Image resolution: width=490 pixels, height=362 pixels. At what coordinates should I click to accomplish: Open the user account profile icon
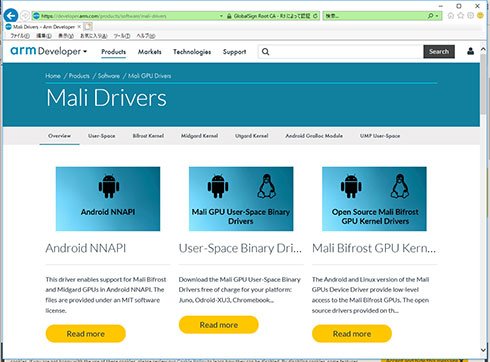tap(470, 51)
